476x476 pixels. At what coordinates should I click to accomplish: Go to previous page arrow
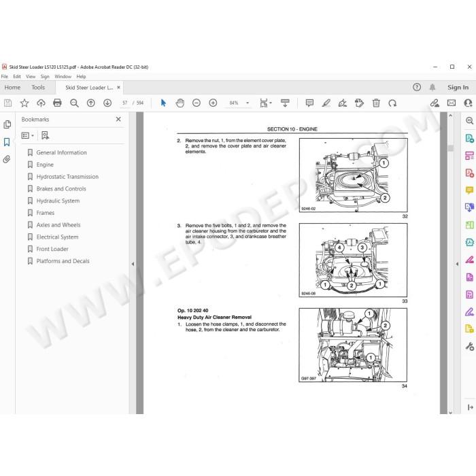pyautogui.click(x=90, y=103)
